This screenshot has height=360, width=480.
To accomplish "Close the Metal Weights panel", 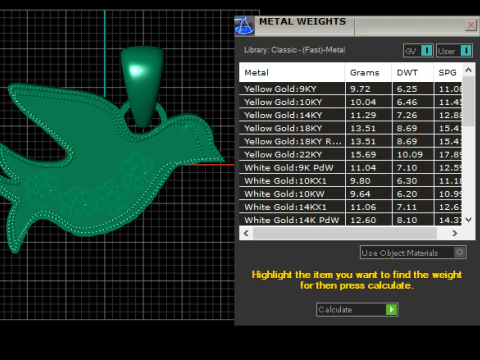I will [x=471, y=25].
